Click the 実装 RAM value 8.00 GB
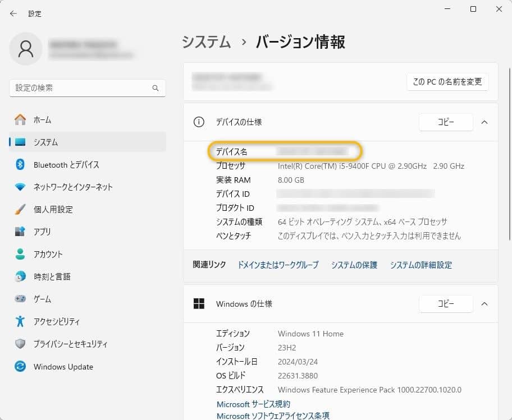 click(291, 180)
